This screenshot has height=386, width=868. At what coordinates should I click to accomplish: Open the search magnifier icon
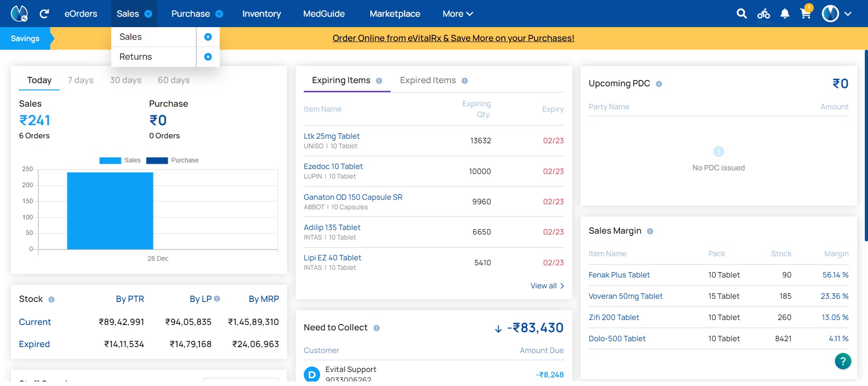(741, 14)
